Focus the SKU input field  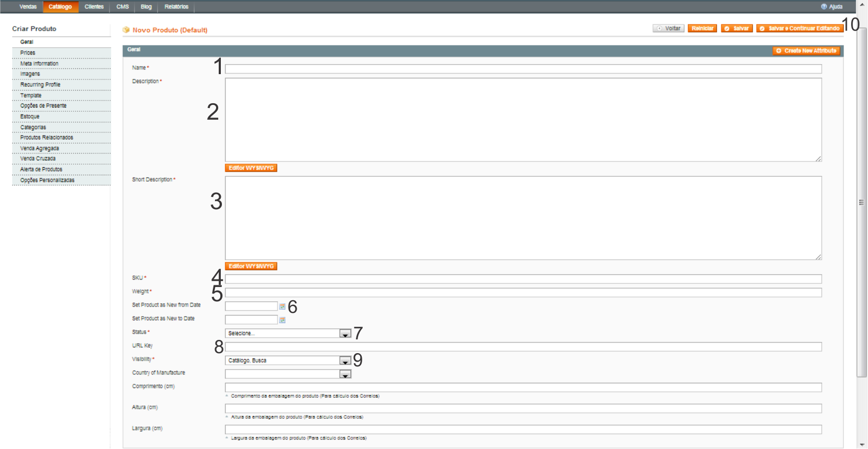(x=523, y=279)
